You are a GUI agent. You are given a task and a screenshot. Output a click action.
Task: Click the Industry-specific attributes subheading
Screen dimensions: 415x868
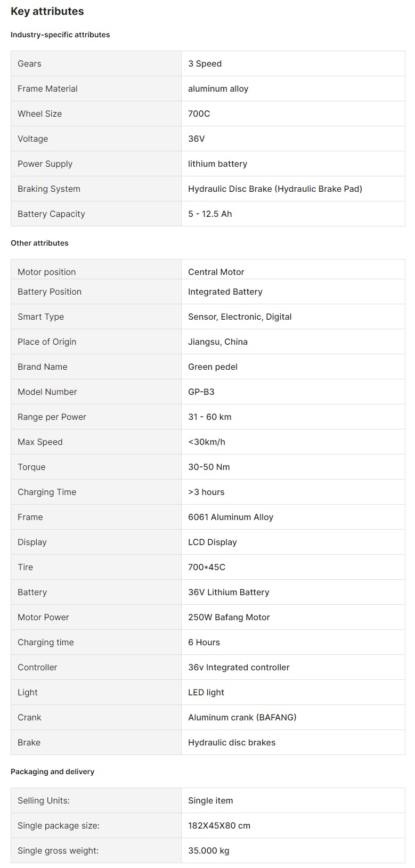[60, 35]
